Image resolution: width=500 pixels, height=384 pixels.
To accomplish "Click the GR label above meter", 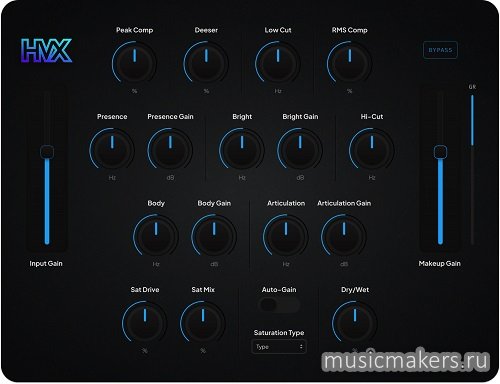I will click(472, 87).
